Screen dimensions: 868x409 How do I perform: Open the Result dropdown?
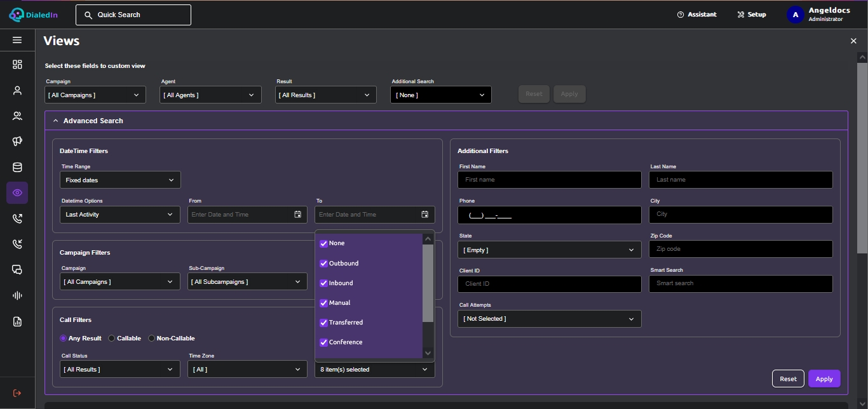point(327,95)
